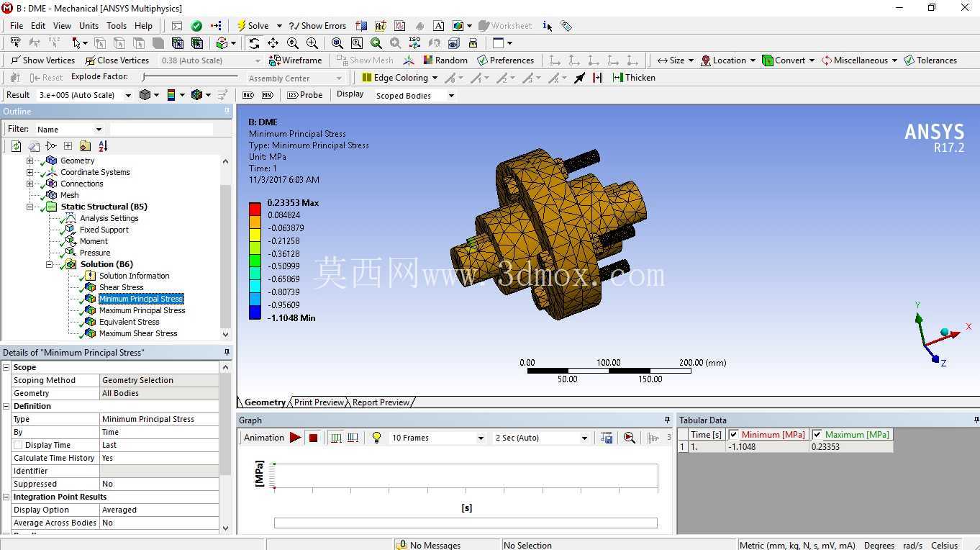Toggle Edge Coloring button
The height and width of the screenshot is (550, 980).
[400, 78]
